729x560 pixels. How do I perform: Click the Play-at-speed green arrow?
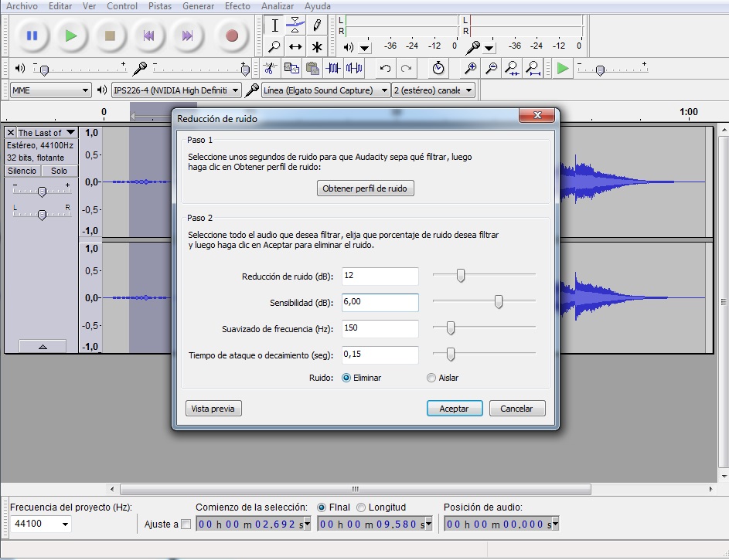click(563, 69)
